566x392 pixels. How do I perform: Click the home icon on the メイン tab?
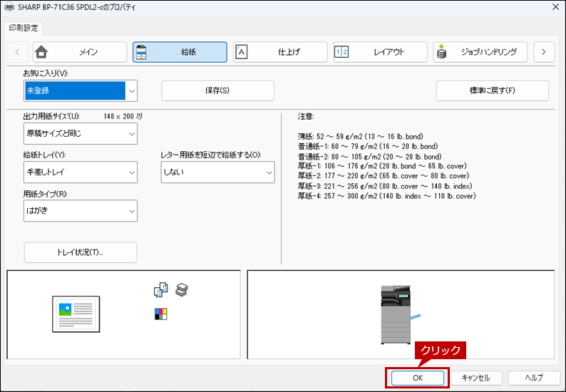[41, 52]
